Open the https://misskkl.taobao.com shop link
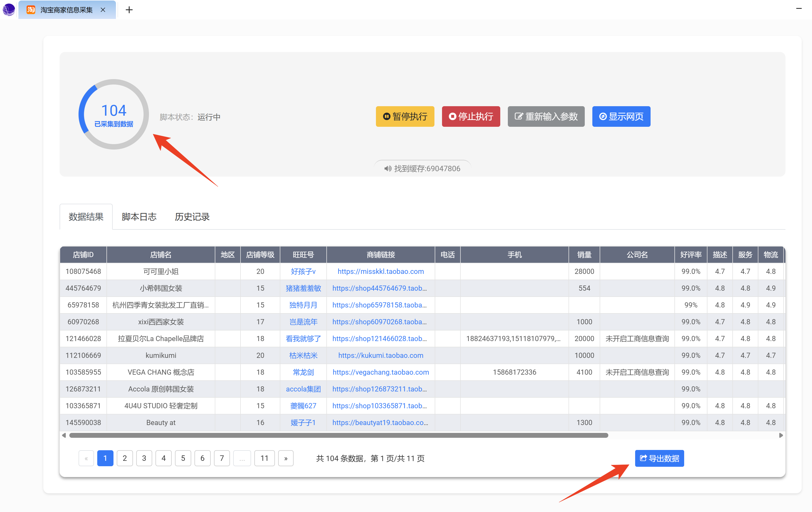The height and width of the screenshot is (512, 812). click(381, 271)
